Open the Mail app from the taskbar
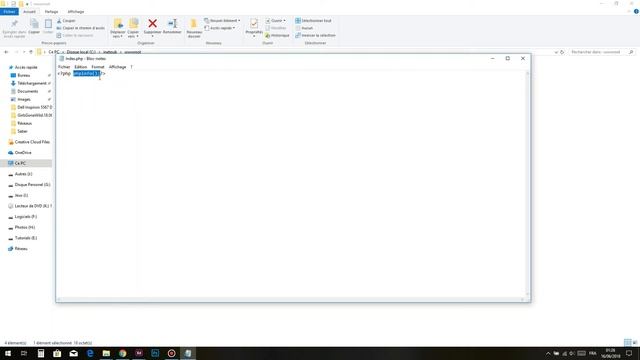 73,353
